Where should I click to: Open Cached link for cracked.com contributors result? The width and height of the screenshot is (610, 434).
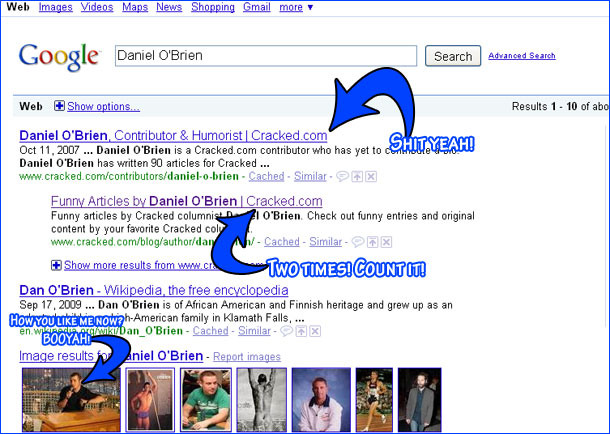point(266,176)
